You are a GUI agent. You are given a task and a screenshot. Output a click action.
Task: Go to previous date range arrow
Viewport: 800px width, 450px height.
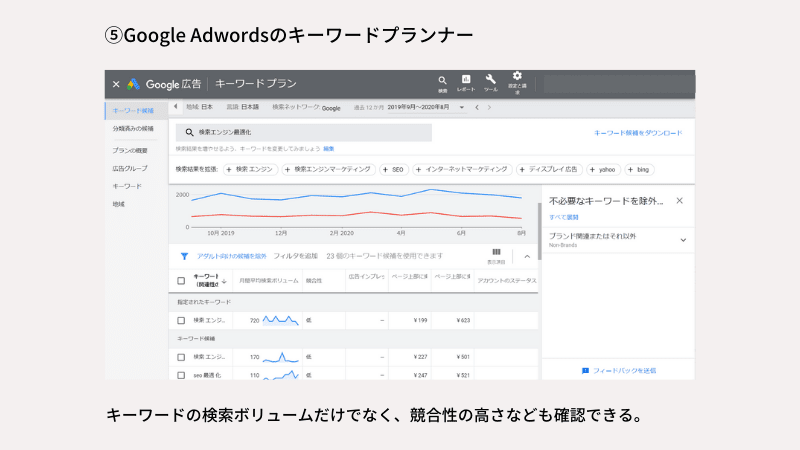click(477, 107)
